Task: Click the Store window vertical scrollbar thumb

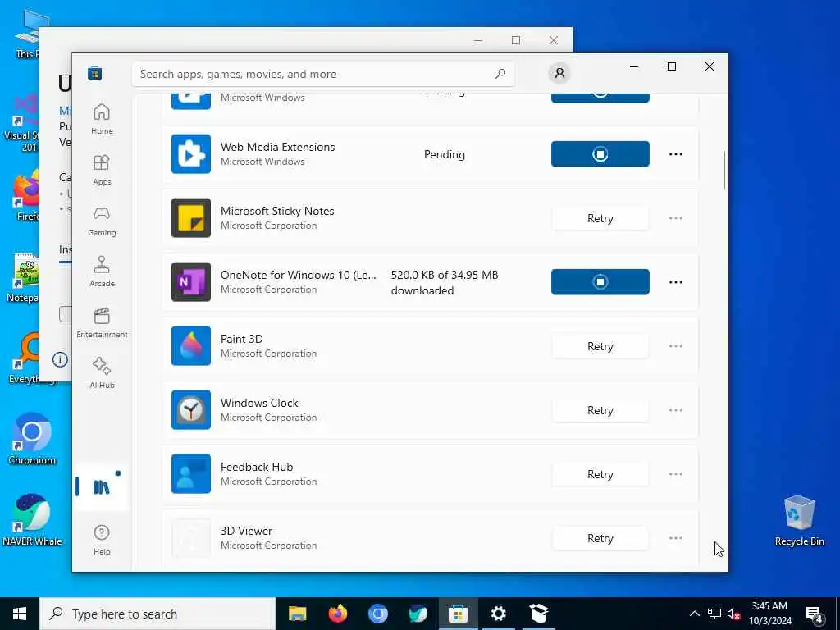Action: (724, 171)
